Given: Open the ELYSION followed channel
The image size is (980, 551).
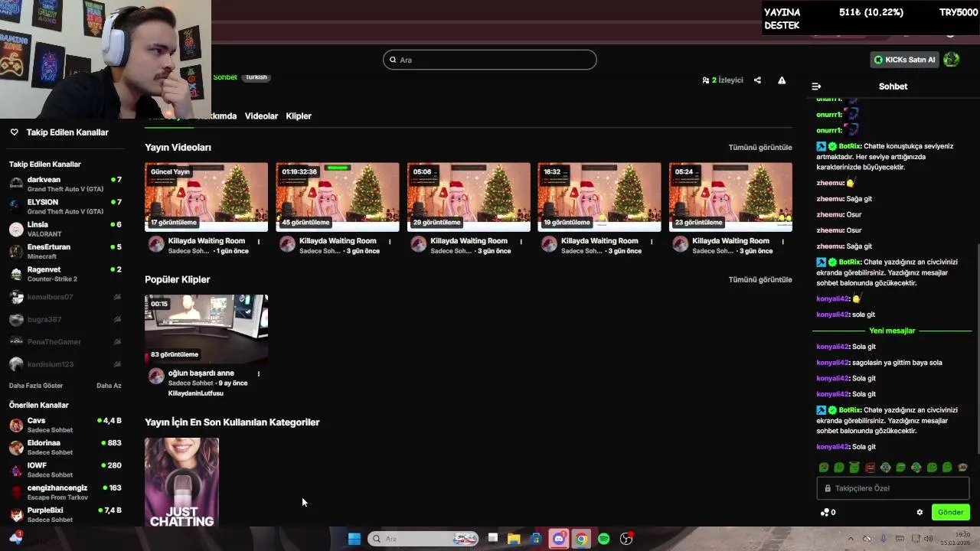Looking at the screenshot, I should click(65, 207).
